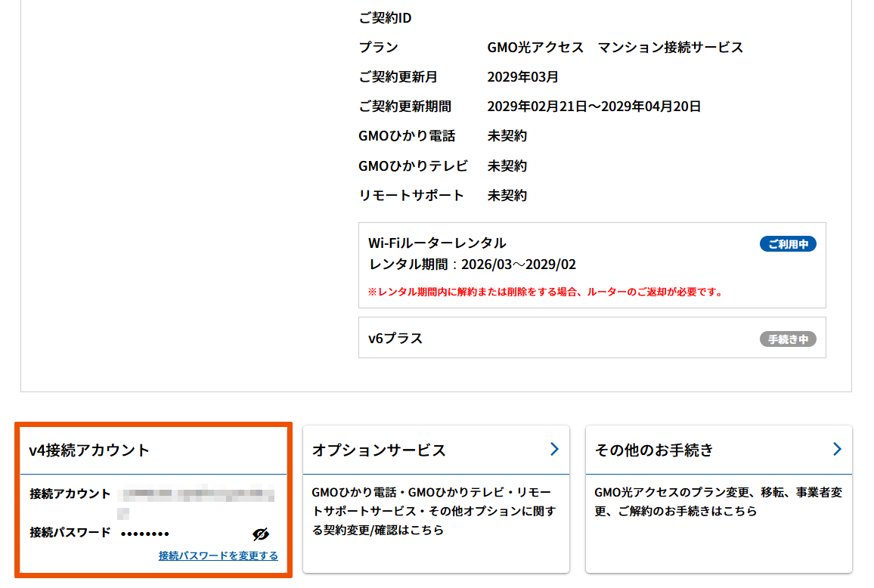Click the 未契約 status beside リモートサポート

[x=507, y=195]
